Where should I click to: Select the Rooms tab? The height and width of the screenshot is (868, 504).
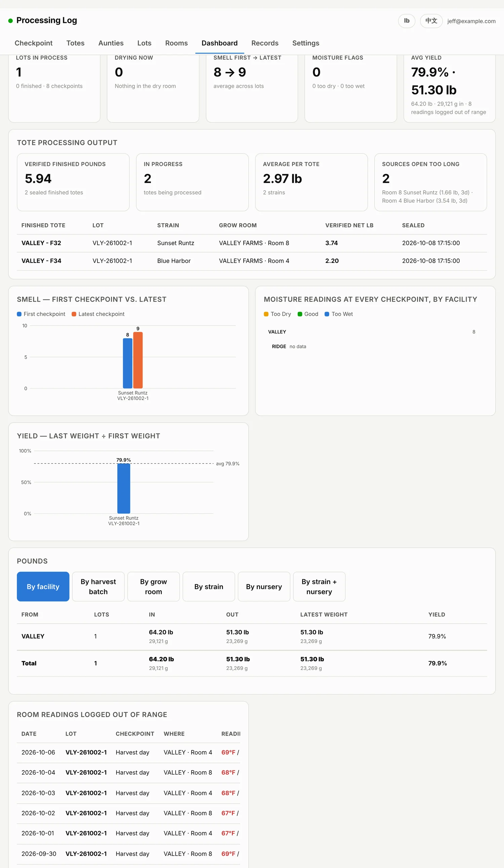click(x=176, y=43)
